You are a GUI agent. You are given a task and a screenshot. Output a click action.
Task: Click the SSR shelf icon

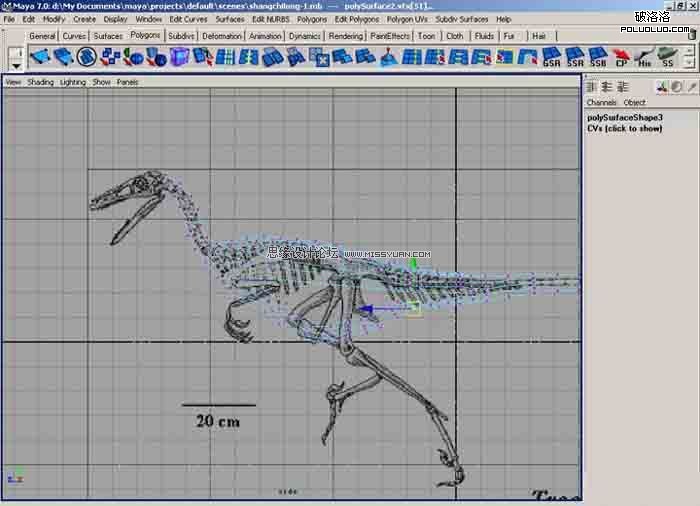click(575, 58)
